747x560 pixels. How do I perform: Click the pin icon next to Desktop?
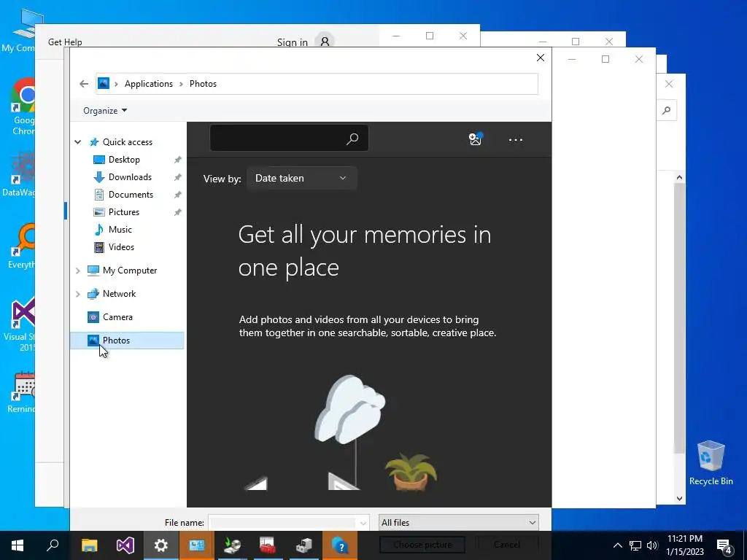click(178, 160)
